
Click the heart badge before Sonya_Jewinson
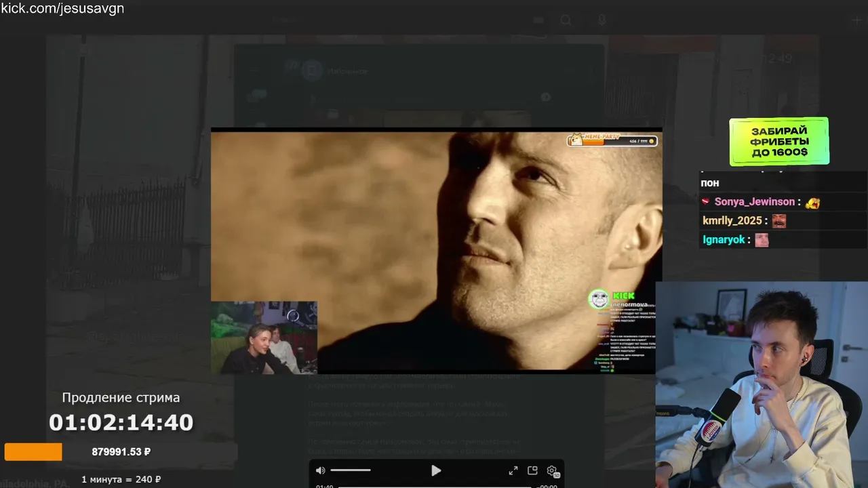click(x=706, y=202)
